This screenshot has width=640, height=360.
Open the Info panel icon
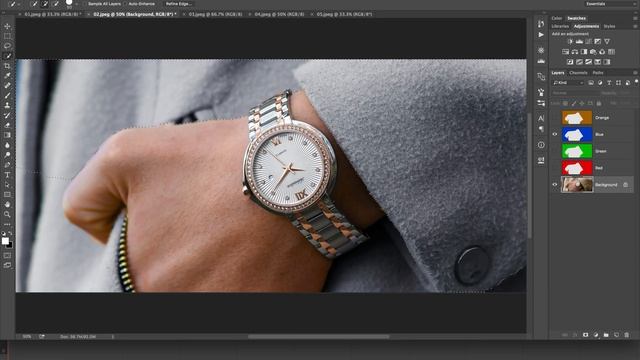[541, 145]
